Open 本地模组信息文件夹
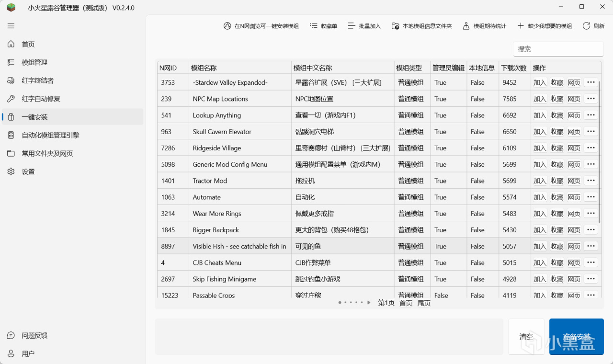Screen dimensions: 613x364 click(421, 26)
